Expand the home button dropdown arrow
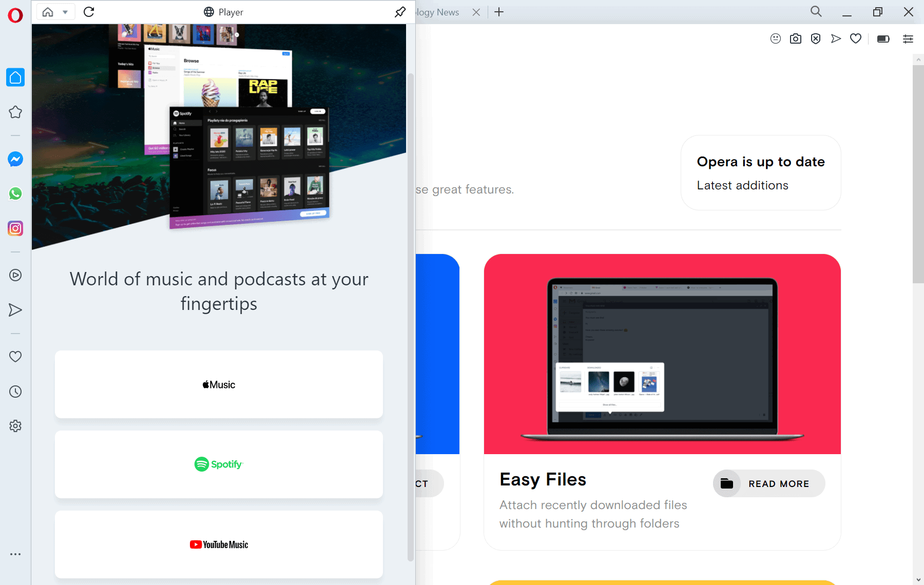The image size is (924, 585). click(x=65, y=12)
